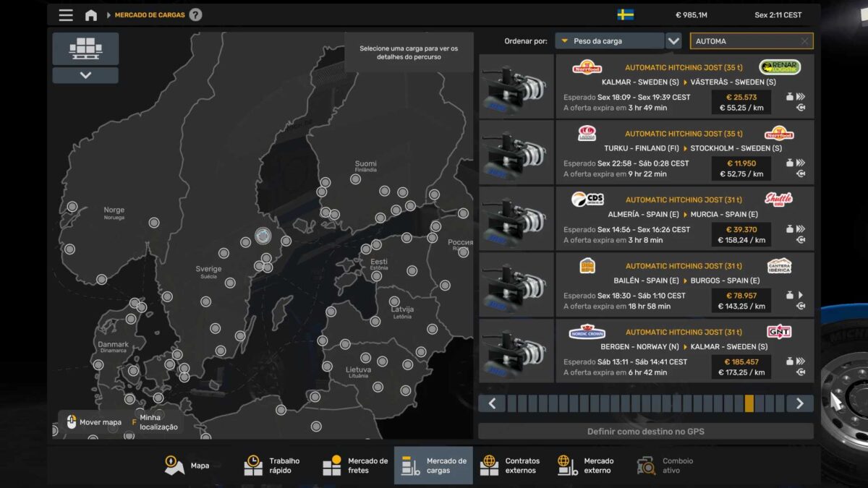Go to the home screen icon
Image resolution: width=868 pixels, height=488 pixels.
pyautogui.click(x=91, y=15)
